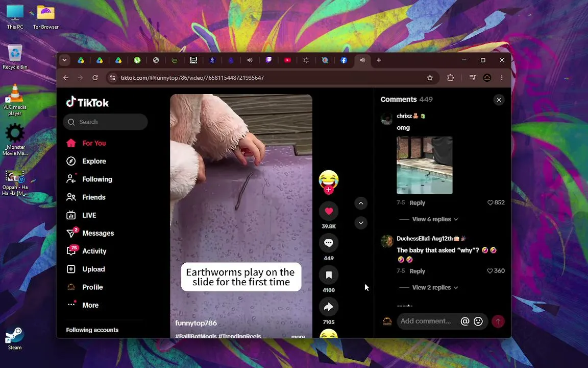Go back in the browser
Screen dimensions: 588x368
pyautogui.click(x=66, y=78)
